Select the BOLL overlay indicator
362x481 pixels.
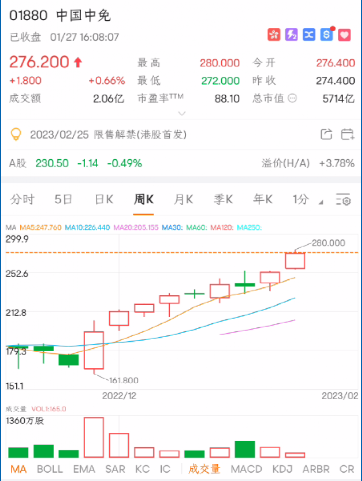click(x=50, y=469)
